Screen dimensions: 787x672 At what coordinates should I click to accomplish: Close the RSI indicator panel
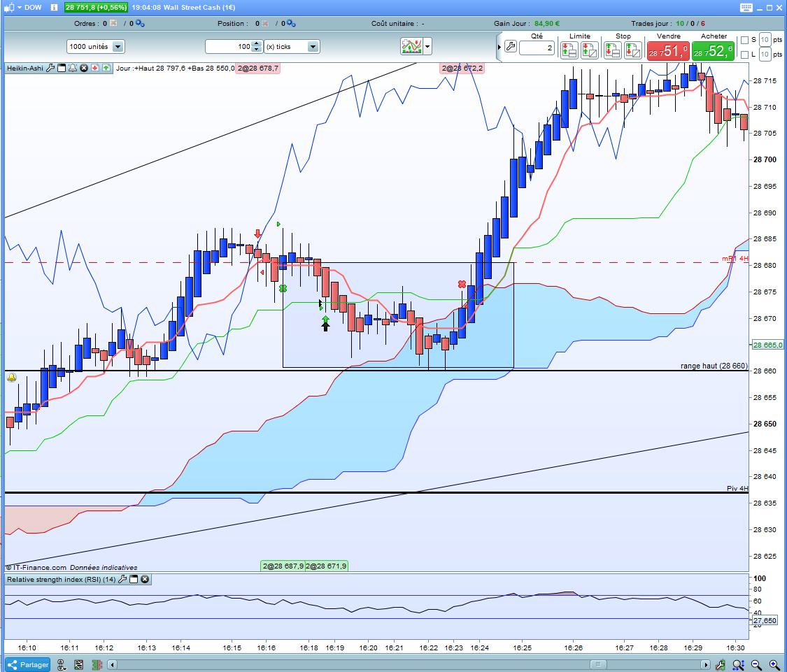click(x=145, y=579)
